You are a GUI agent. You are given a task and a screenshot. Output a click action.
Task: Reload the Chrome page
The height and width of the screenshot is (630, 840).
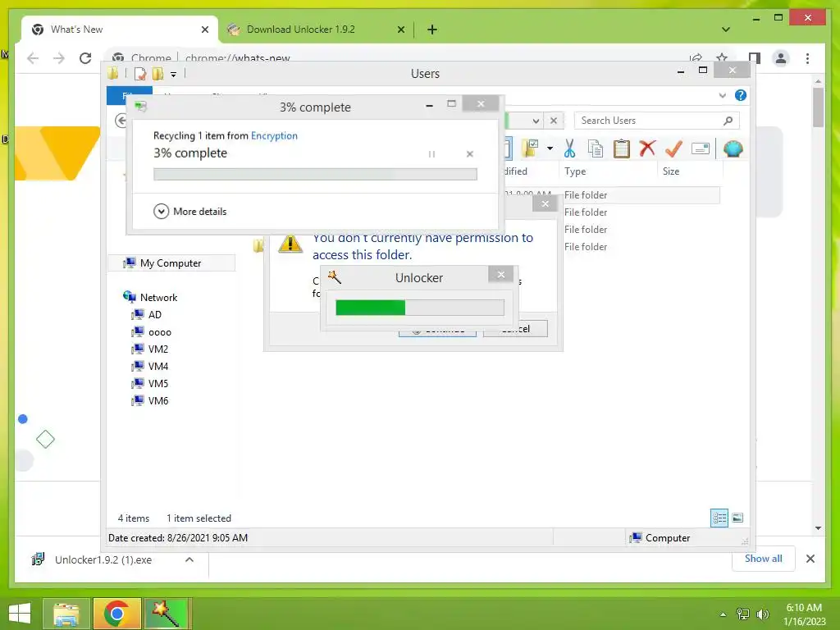point(85,58)
